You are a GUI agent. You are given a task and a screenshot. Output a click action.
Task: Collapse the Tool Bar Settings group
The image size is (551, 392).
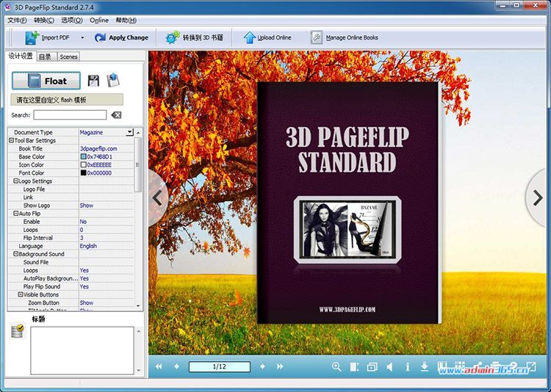11,140
